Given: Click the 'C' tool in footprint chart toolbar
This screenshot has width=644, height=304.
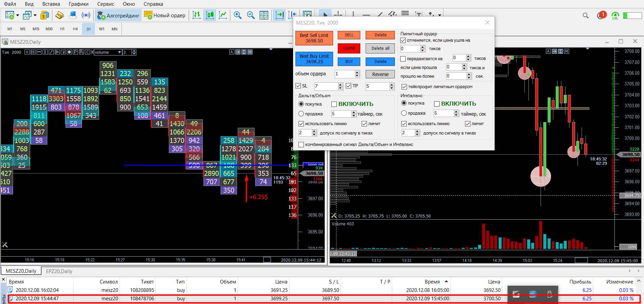Looking at the screenshot, I should (x=87, y=52).
